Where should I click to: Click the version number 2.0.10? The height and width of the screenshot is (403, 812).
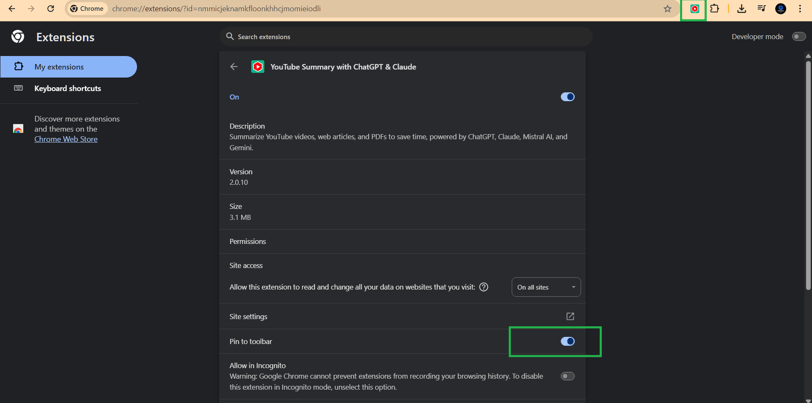click(239, 182)
